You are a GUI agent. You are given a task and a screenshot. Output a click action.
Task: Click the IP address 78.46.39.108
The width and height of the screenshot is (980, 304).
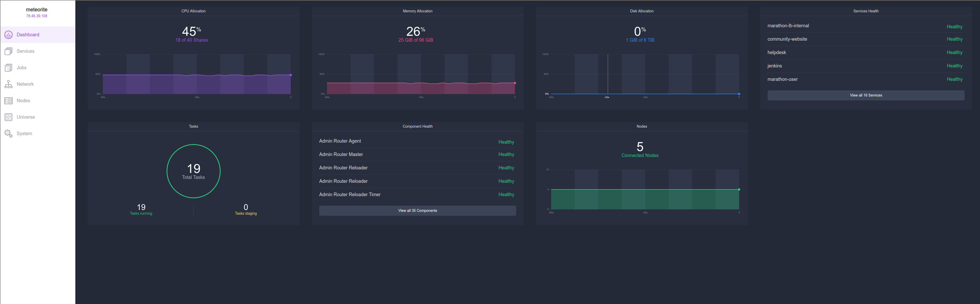37,16
